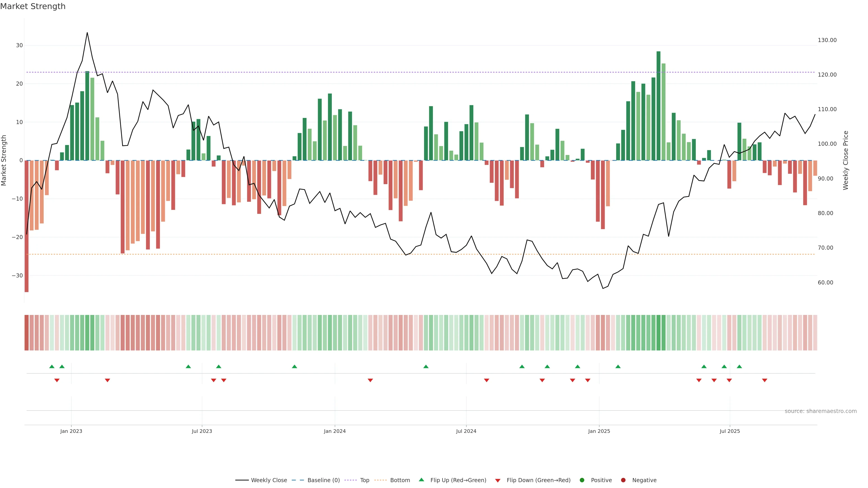
Task: Click the flip-up marker before Jan 2024
Action: coord(295,366)
